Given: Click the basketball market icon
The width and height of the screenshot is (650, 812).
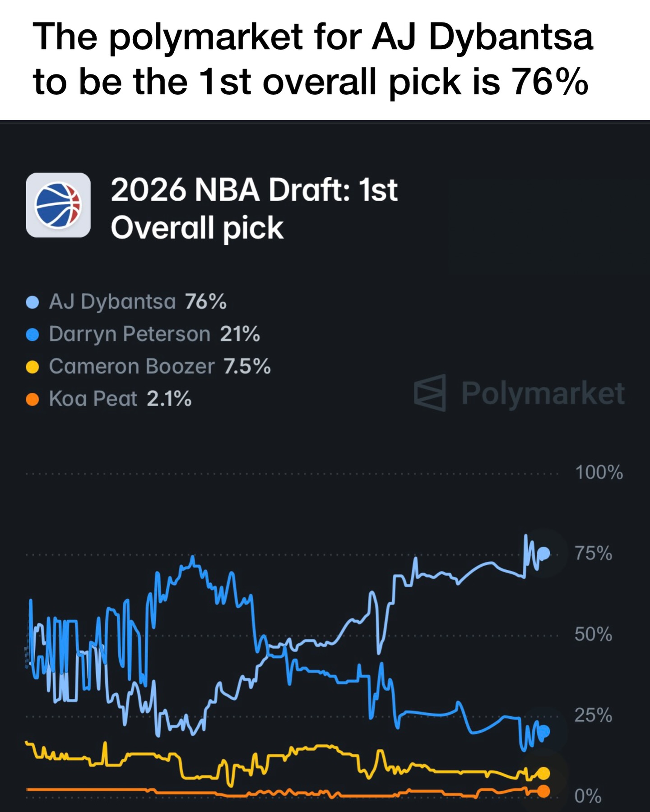Looking at the screenshot, I should (x=58, y=205).
